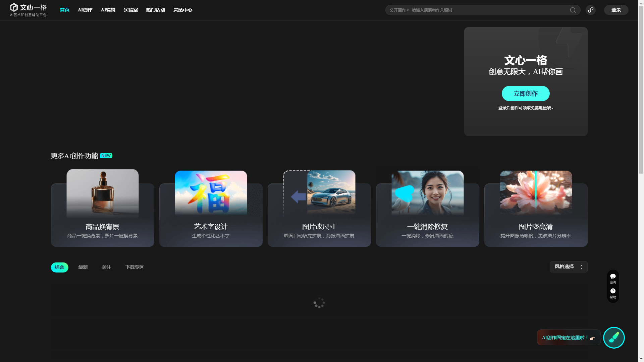Click the scrollbar down arrow
Screen dimensions: 644x362
point(641,359)
